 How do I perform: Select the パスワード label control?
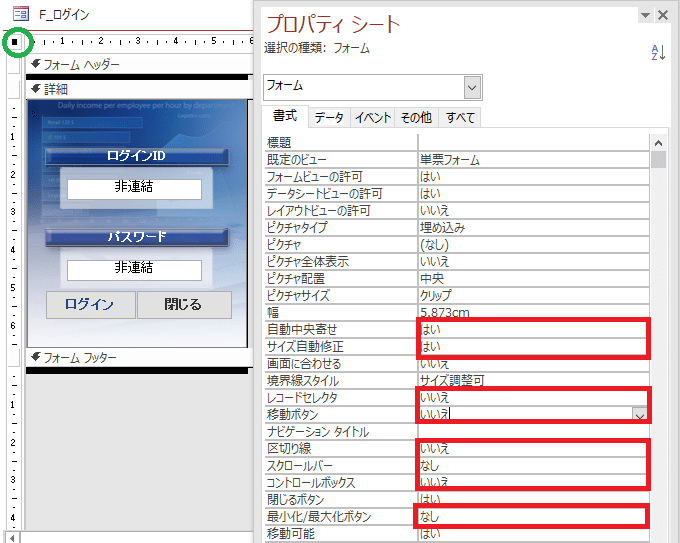tap(137, 237)
